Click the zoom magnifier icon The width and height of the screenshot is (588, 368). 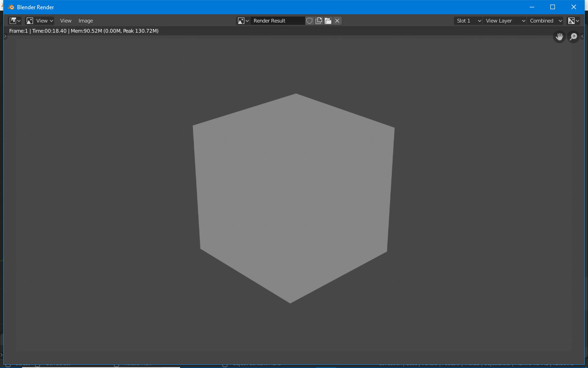click(573, 37)
